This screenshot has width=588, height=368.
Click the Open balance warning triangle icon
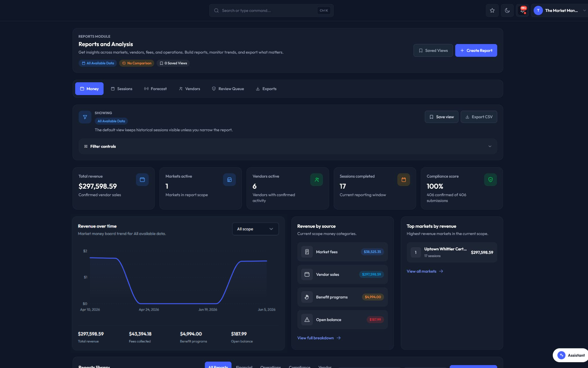click(x=307, y=320)
